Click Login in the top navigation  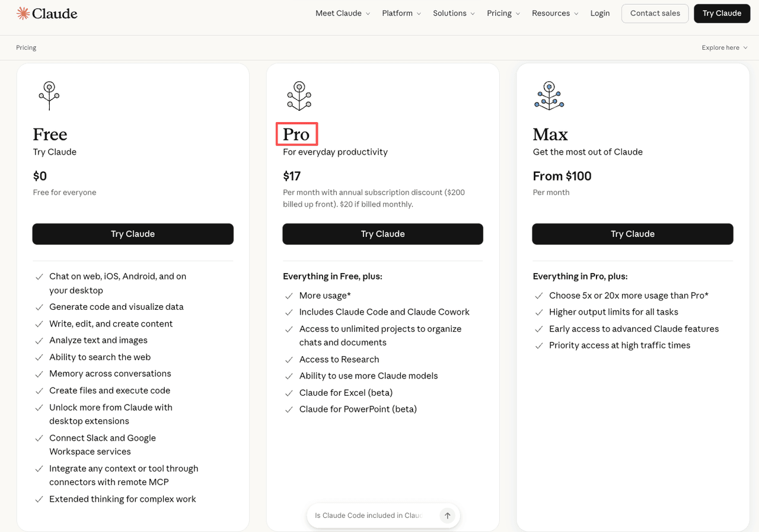click(600, 13)
